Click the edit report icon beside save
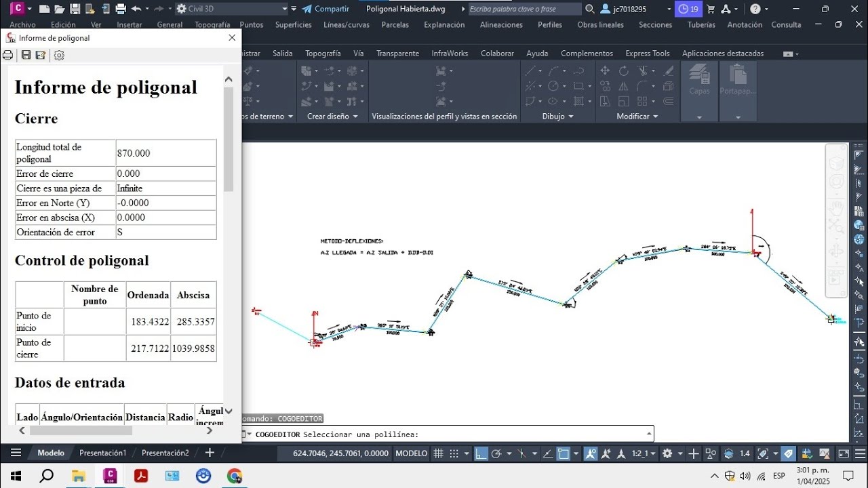 click(x=41, y=56)
